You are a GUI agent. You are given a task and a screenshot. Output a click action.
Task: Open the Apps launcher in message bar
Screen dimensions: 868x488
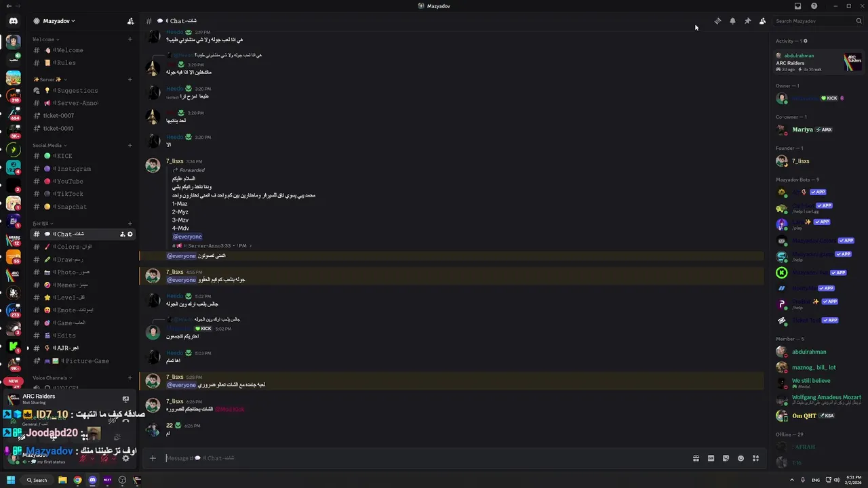755,458
